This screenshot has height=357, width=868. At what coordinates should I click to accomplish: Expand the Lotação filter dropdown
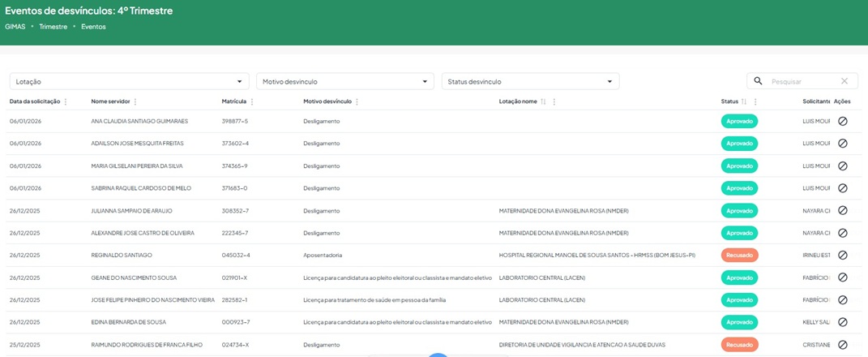239,82
